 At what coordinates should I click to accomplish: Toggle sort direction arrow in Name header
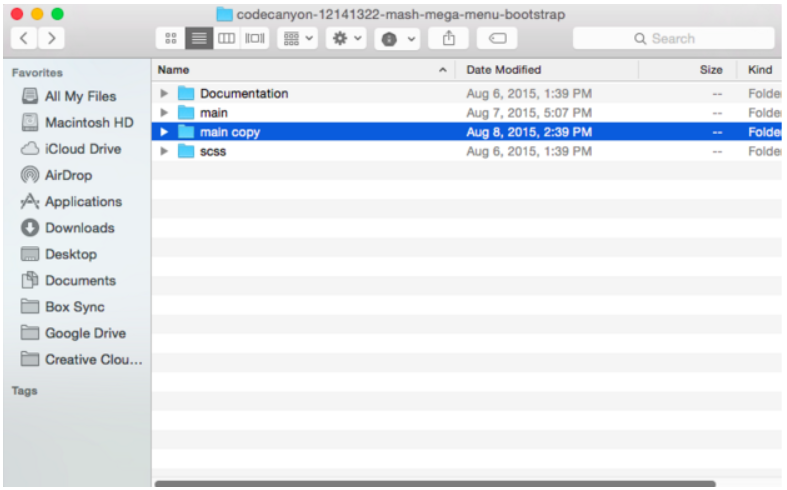(x=443, y=70)
